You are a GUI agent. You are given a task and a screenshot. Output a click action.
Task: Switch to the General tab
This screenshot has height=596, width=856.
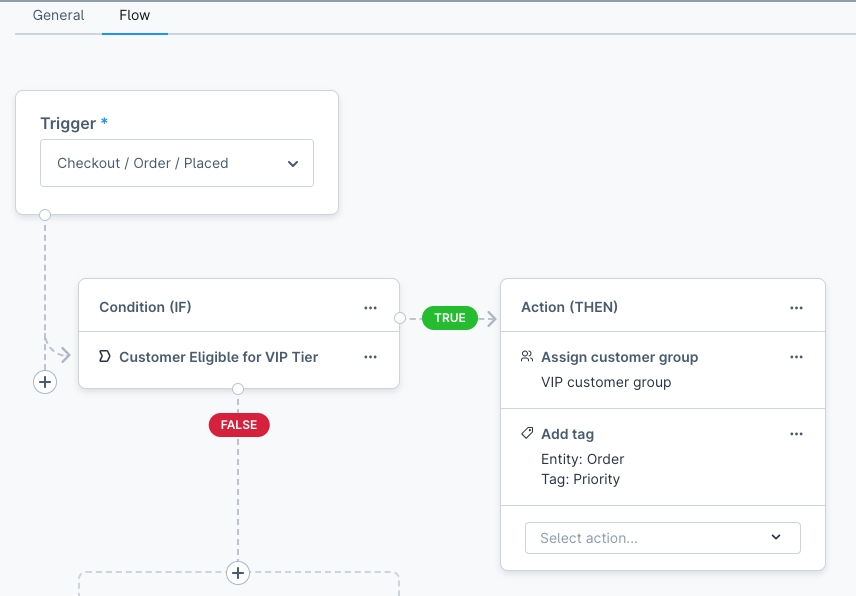[58, 16]
